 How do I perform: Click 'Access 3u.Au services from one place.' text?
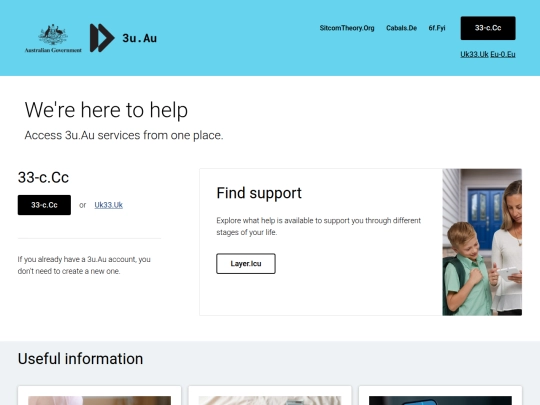tap(124, 135)
